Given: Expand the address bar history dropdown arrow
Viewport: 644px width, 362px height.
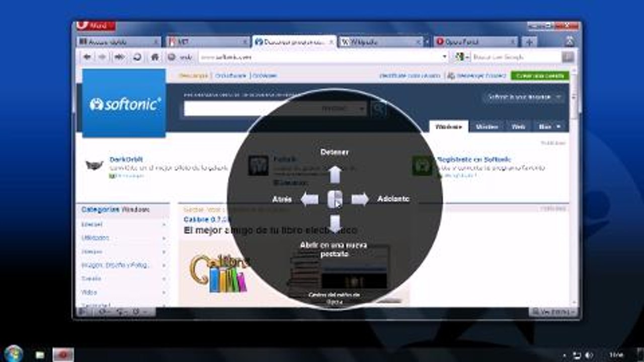Looking at the screenshot, I should pos(444,57).
